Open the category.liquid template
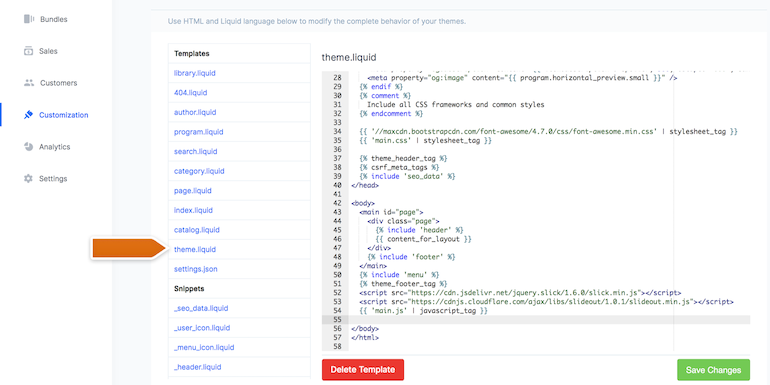 click(x=199, y=171)
